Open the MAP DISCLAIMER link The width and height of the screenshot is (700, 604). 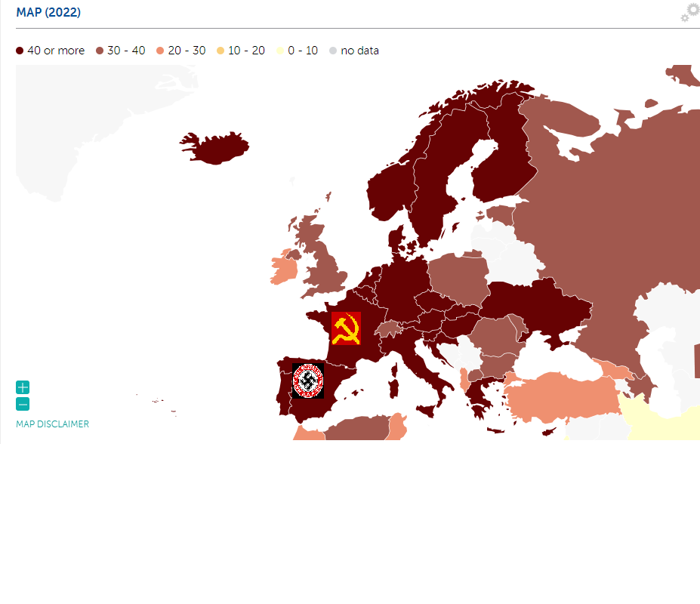tap(52, 424)
